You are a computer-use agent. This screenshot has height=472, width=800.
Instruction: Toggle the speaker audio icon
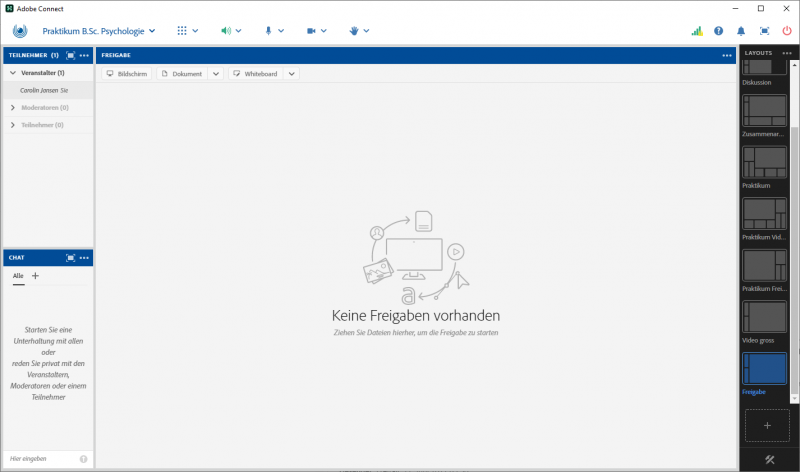(x=226, y=31)
